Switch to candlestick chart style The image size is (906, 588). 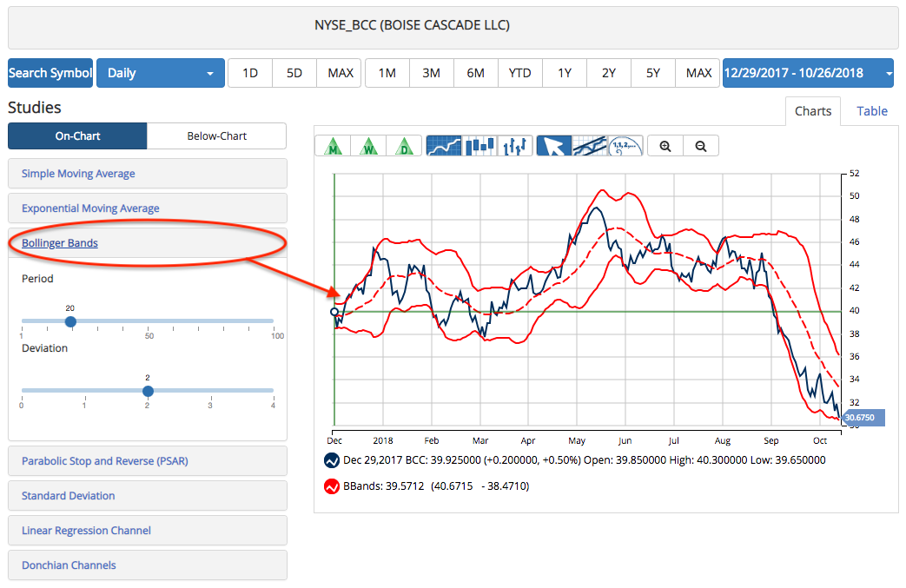tap(479, 146)
